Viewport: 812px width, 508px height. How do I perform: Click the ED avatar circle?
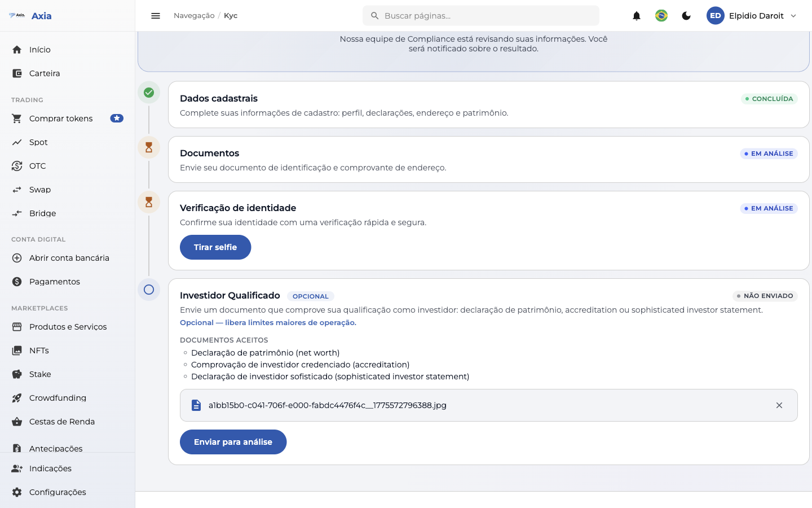pos(716,16)
